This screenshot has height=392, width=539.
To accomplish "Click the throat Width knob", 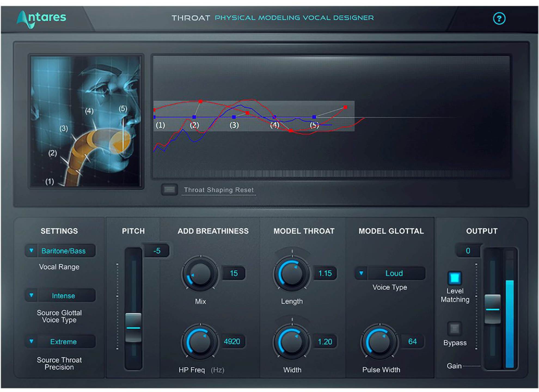I will pyautogui.click(x=292, y=342).
